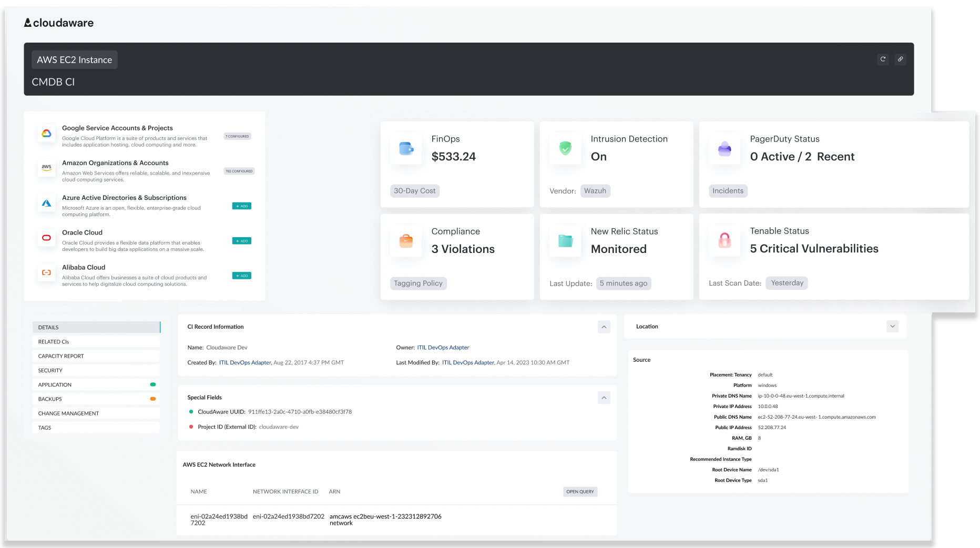980x548 pixels.
Task: Click the 30-Day Cost tag
Action: pyautogui.click(x=415, y=191)
